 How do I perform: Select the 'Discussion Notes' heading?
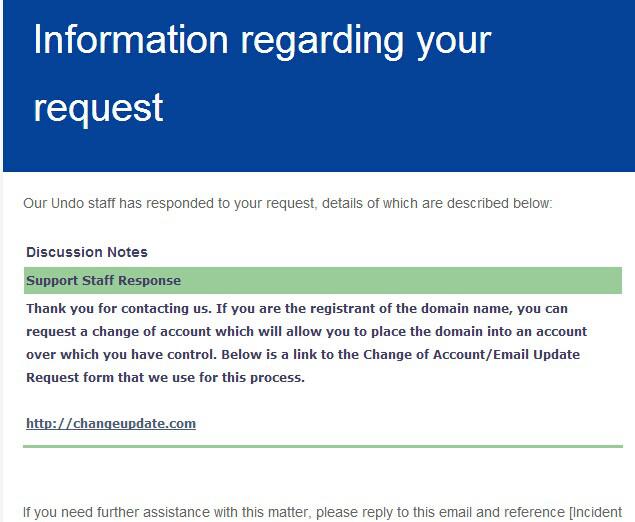[87, 252]
